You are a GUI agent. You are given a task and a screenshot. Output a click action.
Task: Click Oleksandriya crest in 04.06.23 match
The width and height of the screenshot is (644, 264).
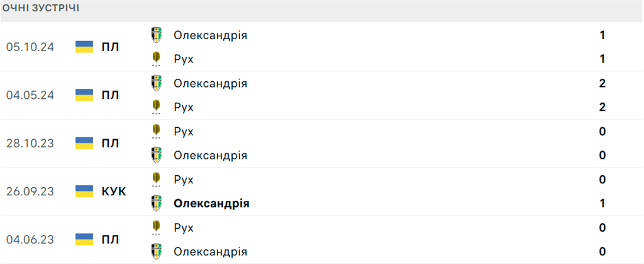156,251
